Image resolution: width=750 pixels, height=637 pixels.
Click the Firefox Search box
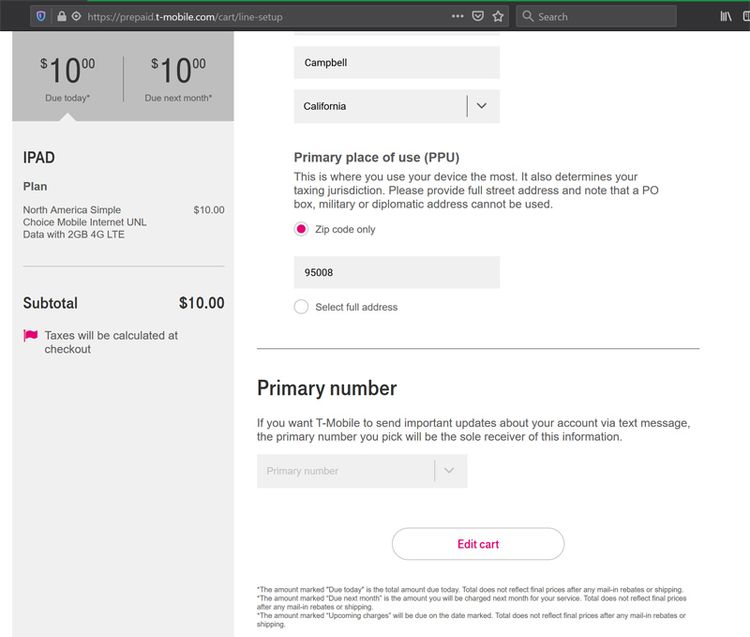click(x=596, y=16)
